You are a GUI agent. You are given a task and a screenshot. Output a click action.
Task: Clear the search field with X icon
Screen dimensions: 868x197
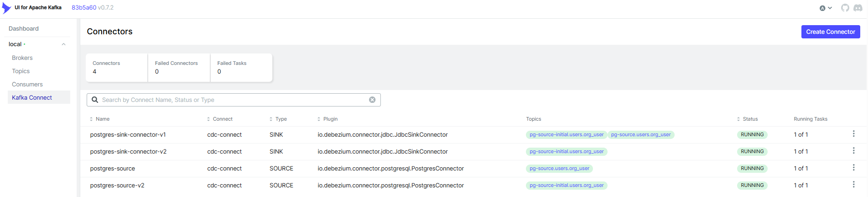click(372, 100)
